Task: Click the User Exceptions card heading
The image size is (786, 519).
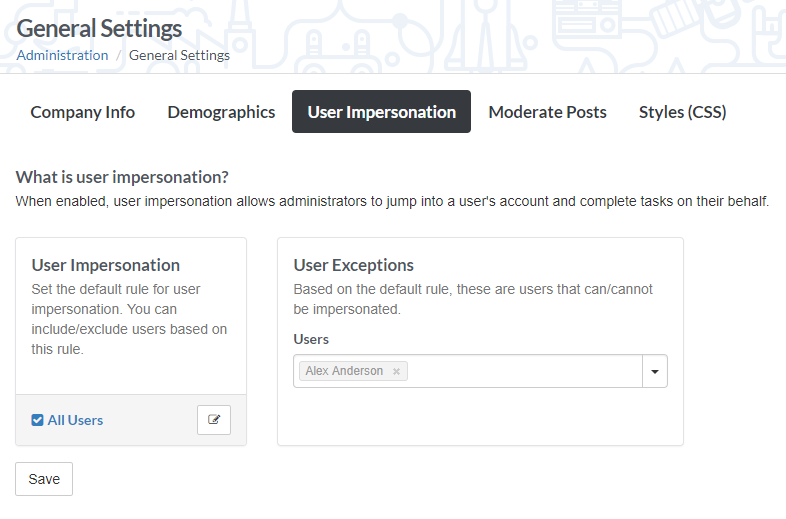Action: (353, 265)
